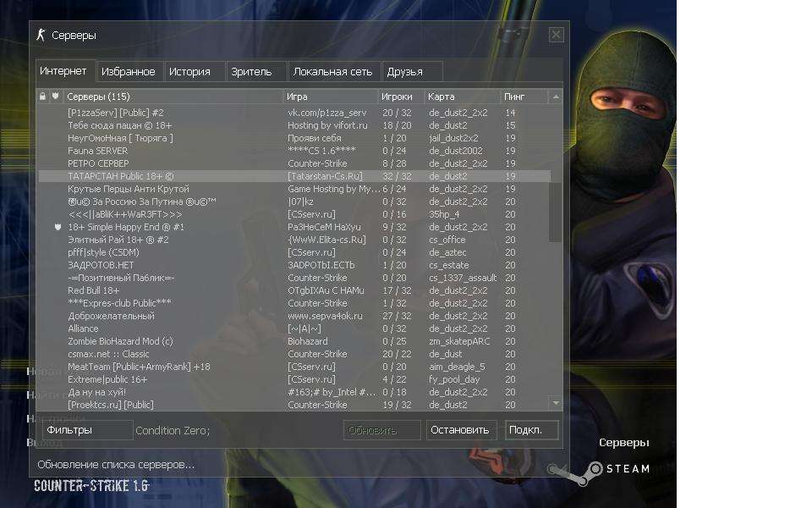Sort by Пинг column header
Screen dimensions: 812x508
point(523,97)
